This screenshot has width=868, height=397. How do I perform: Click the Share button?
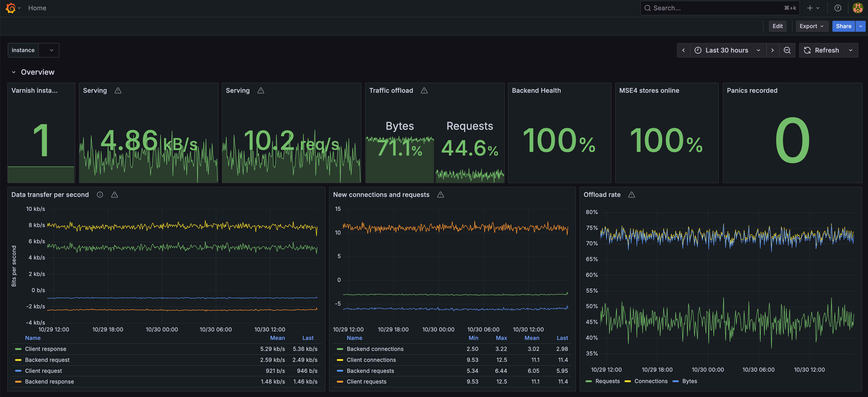coord(843,26)
